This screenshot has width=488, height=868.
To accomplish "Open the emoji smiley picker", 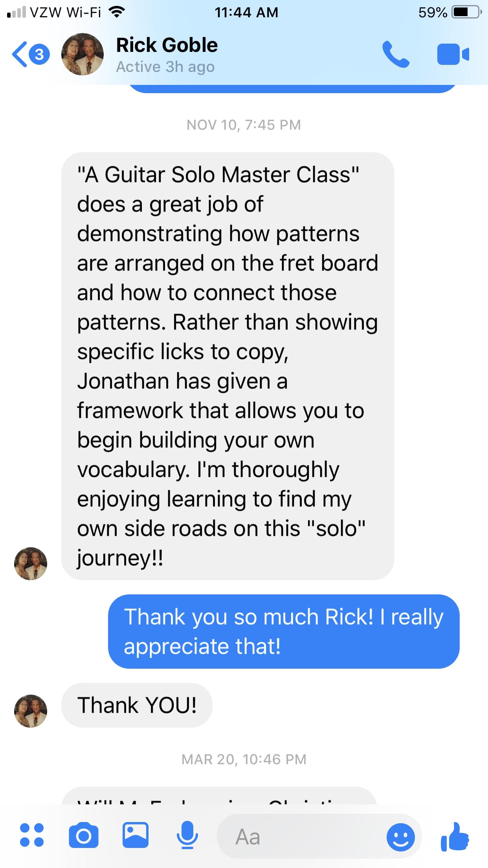I will [x=400, y=837].
